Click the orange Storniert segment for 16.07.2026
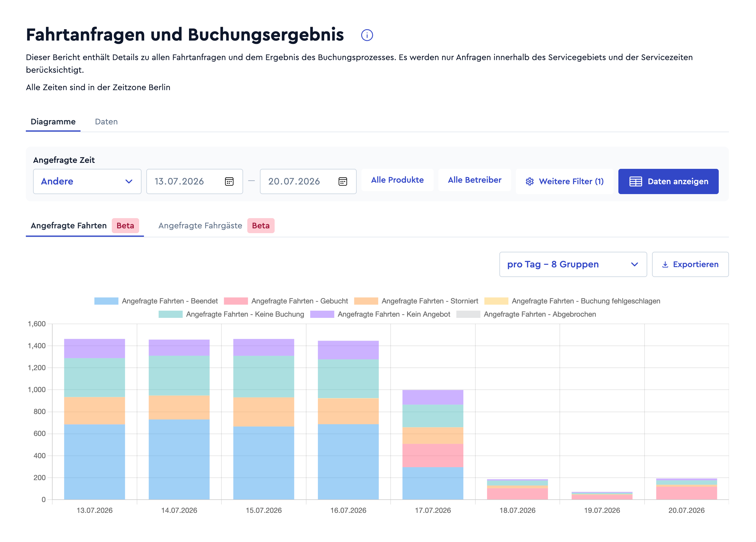 (348, 411)
